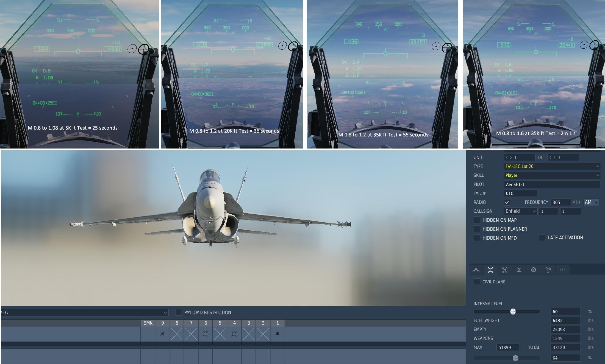Click the 20K ft 36 seconds HUD screenshot

[232, 74]
